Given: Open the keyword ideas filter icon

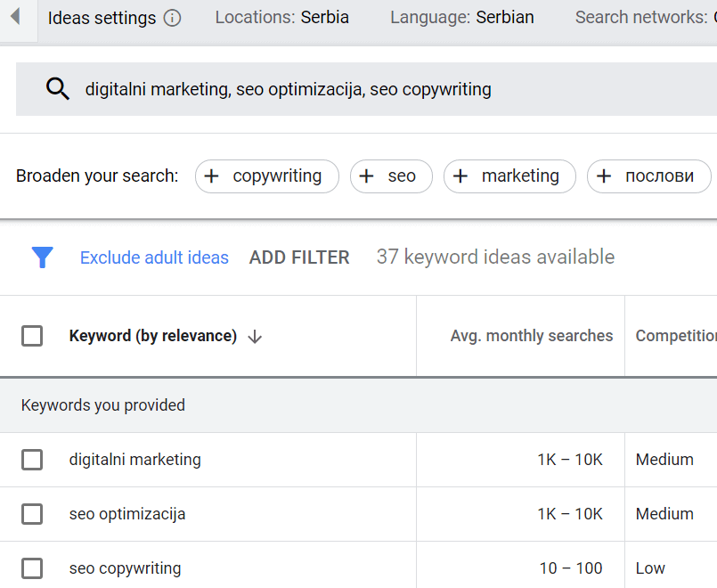Looking at the screenshot, I should coord(42,257).
